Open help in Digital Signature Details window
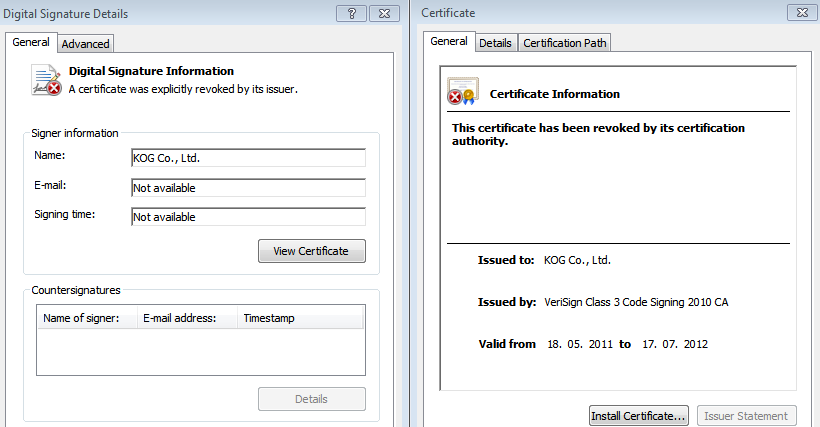The image size is (820, 427). [x=351, y=14]
